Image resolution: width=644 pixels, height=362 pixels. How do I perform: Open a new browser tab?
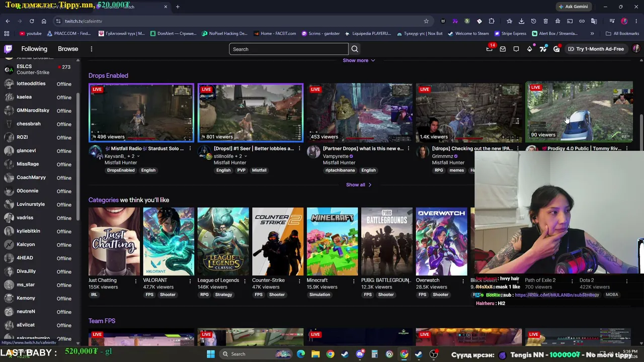(x=178, y=7)
